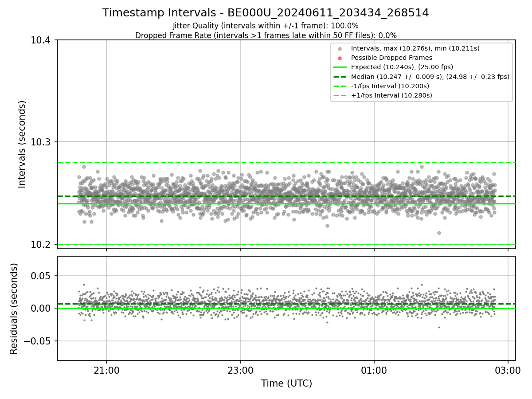Viewport: 532px width, 399px height.
Task: Click the '03:00' time tick label
Action: [508, 370]
